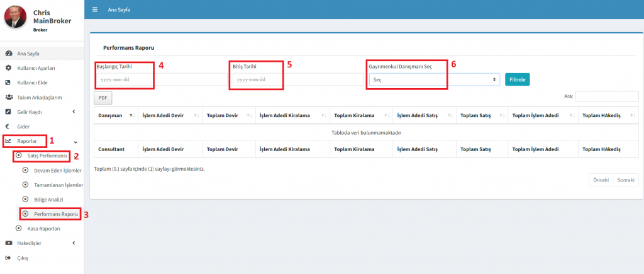Viewport: 644px width, 274px height.
Task: Export the table with the PDF button
Action: coord(103,98)
